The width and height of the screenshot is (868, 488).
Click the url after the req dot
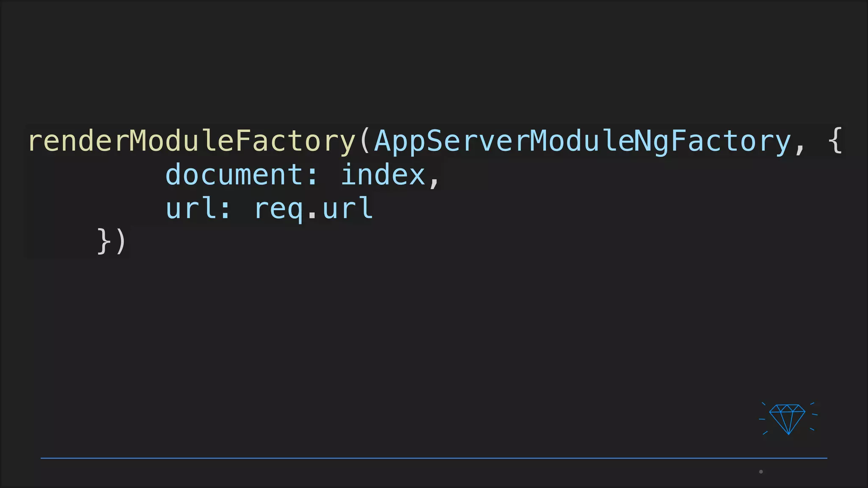[x=348, y=208]
